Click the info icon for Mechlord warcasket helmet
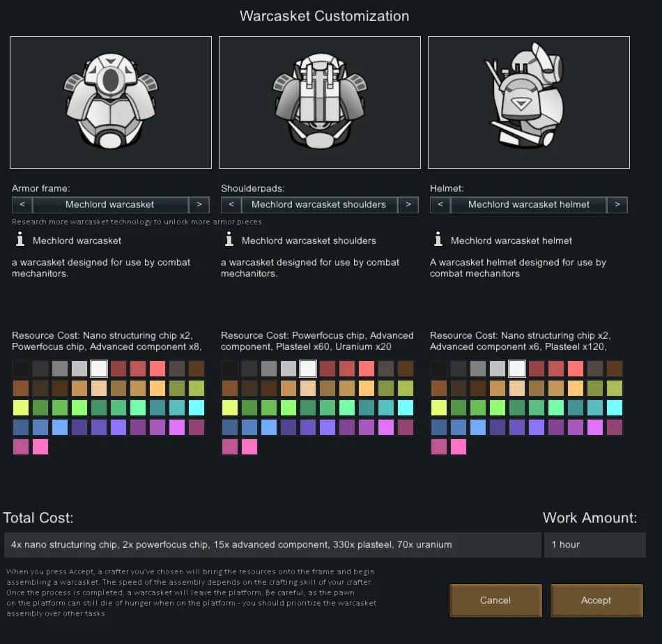 [x=438, y=240]
